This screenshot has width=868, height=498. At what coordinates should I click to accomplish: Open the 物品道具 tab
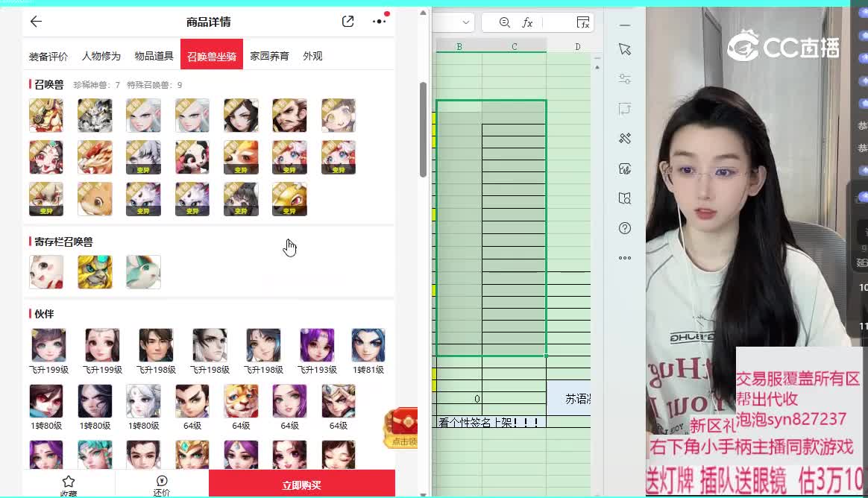click(x=154, y=56)
